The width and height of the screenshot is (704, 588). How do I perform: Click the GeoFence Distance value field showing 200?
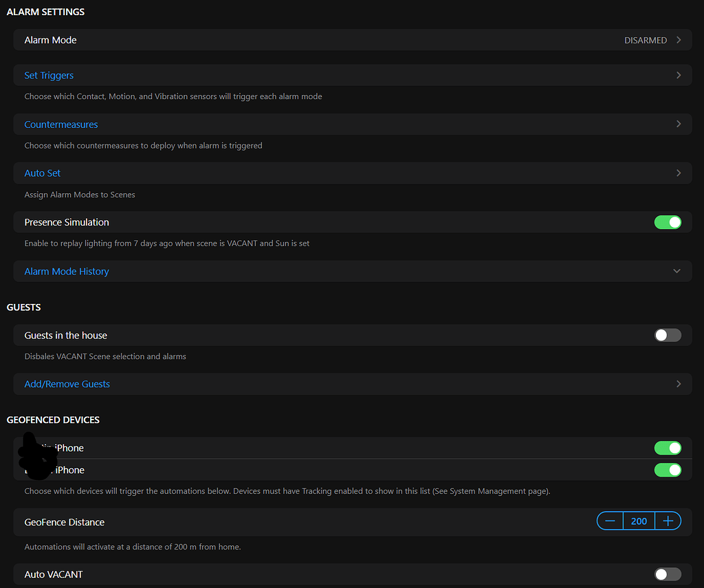point(639,521)
